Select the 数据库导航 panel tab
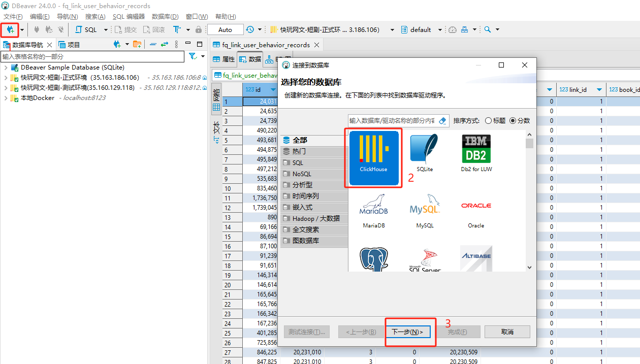Viewport: 640px width, 364px height. [x=27, y=45]
